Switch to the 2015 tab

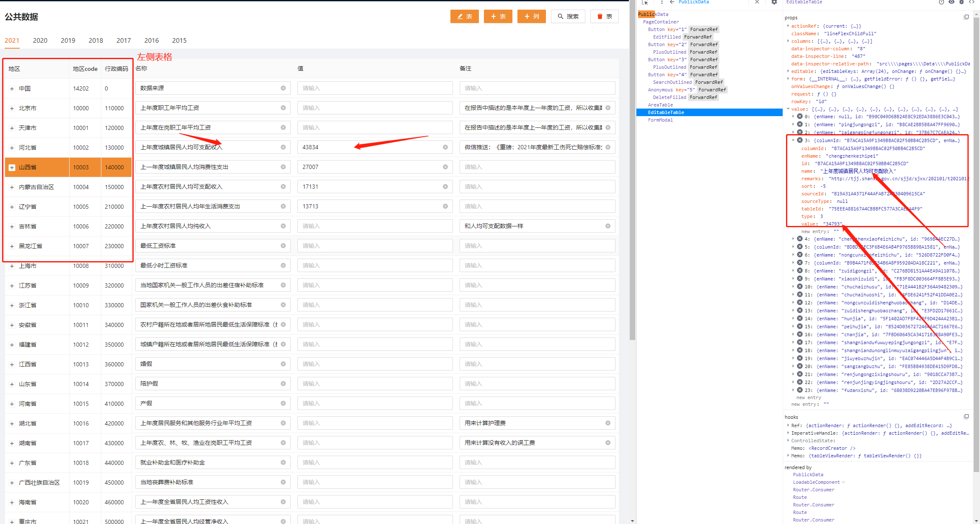click(179, 40)
